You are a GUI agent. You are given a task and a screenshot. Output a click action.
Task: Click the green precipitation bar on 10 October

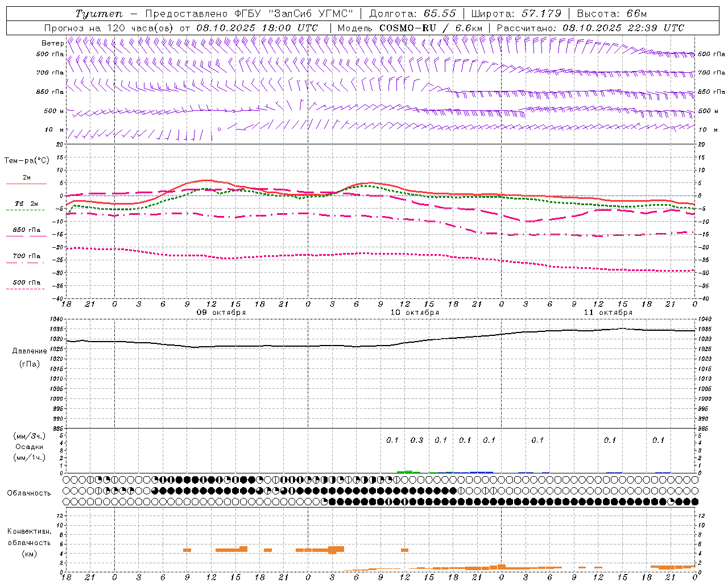[409, 472]
